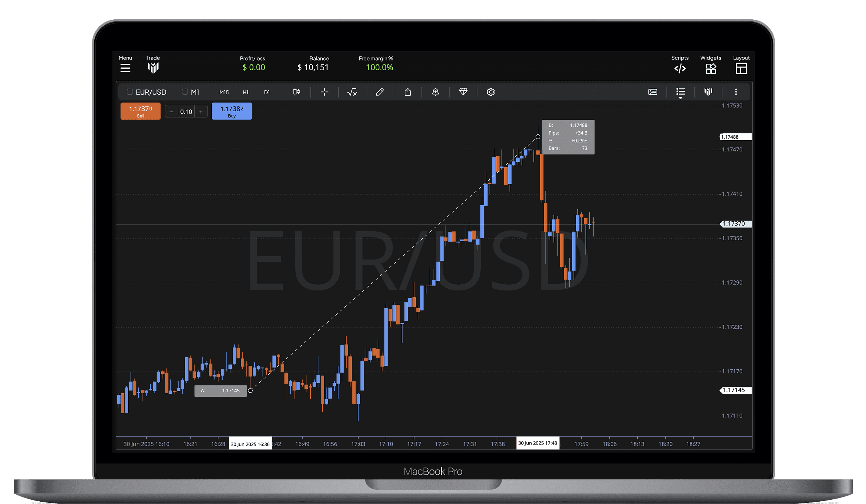The height and width of the screenshot is (504, 866).
Task: Increase volume with the plus stepper
Action: coord(201,111)
